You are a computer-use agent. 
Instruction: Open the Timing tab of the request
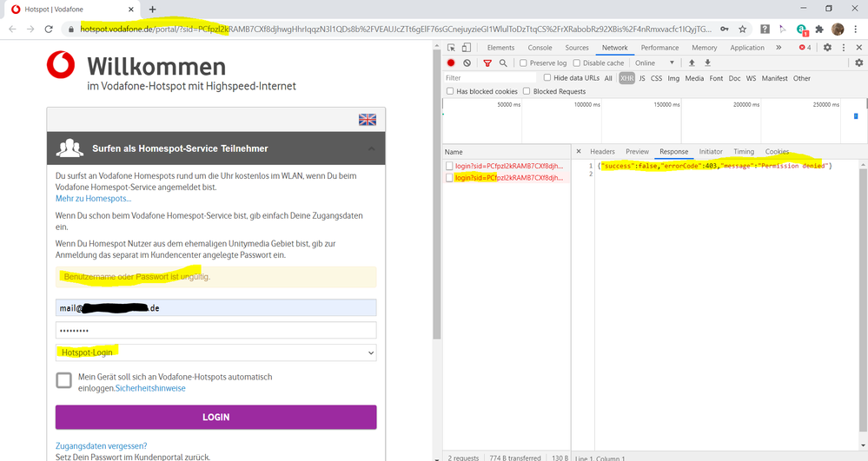[x=744, y=151]
